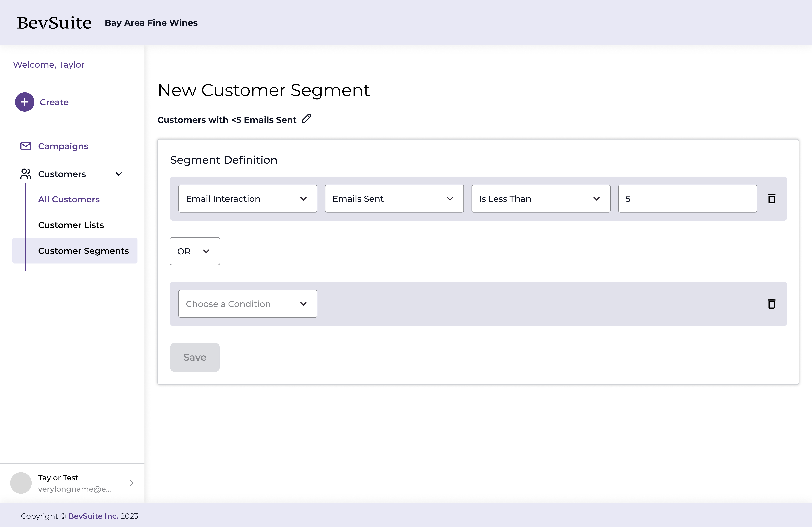Change the OR operator dropdown

195,251
